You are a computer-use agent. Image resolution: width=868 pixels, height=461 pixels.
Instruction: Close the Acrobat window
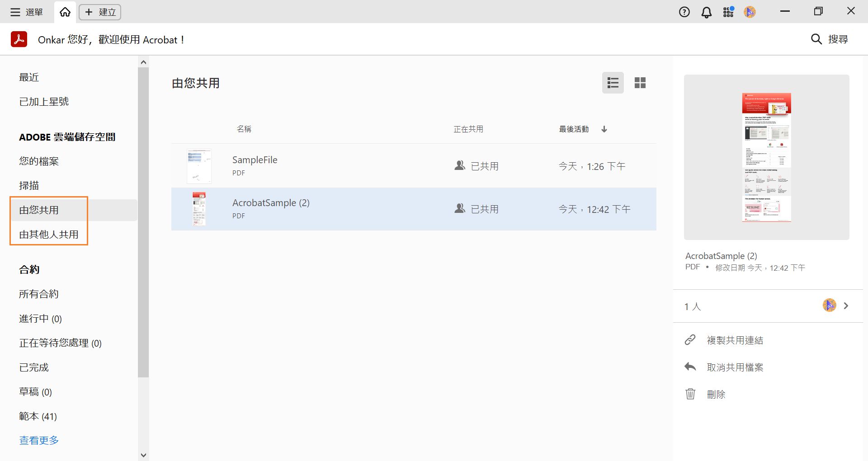click(851, 11)
